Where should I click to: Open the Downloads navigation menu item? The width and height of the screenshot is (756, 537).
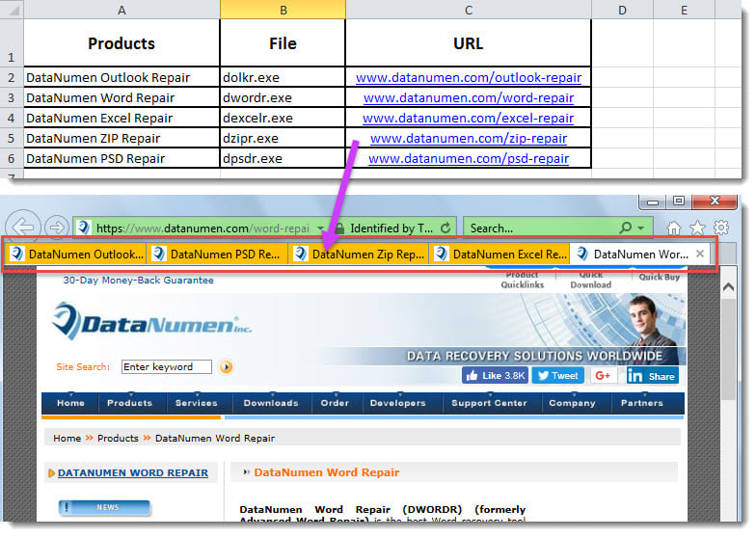pyautogui.click(x=271, y=403)
